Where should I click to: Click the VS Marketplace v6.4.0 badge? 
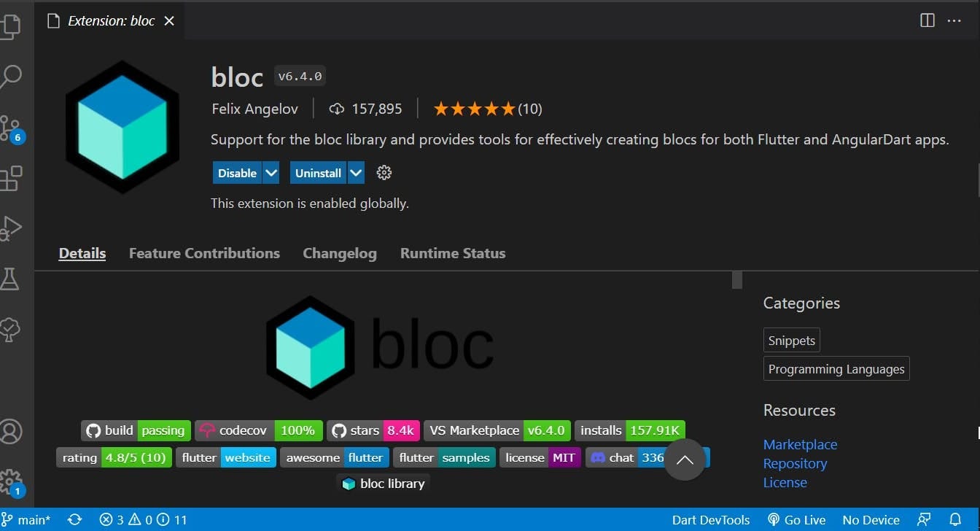click(497, 430)
